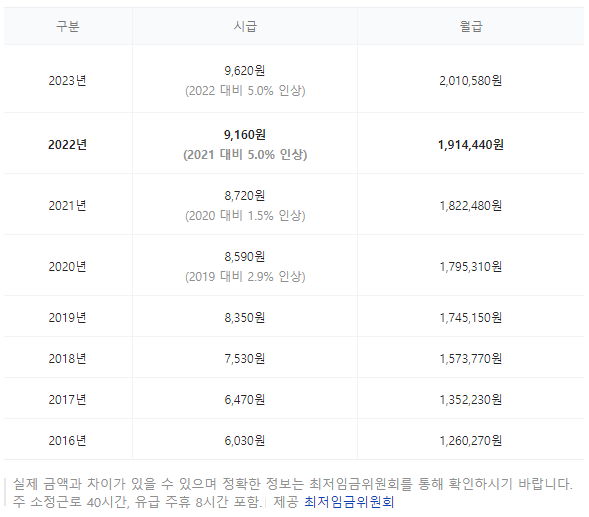The height and width of the screenshot is (517, 589).
Task: Click the 1,914,440원 monthly wage
Action: tap(471, 145)
